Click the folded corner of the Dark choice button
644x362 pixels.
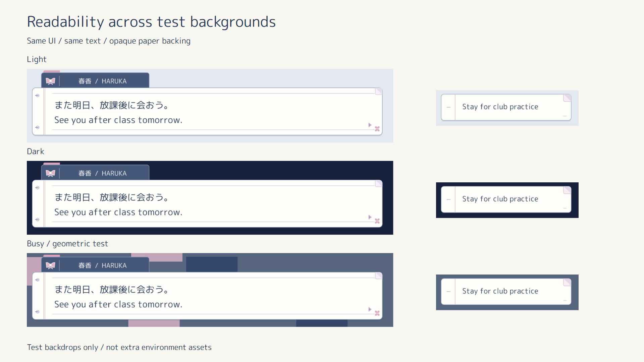(567, 190)
